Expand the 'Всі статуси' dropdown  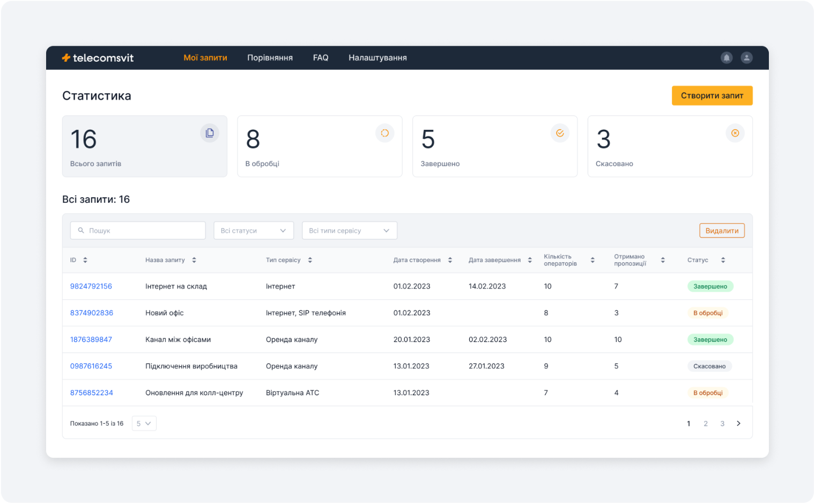coord(254,231)
